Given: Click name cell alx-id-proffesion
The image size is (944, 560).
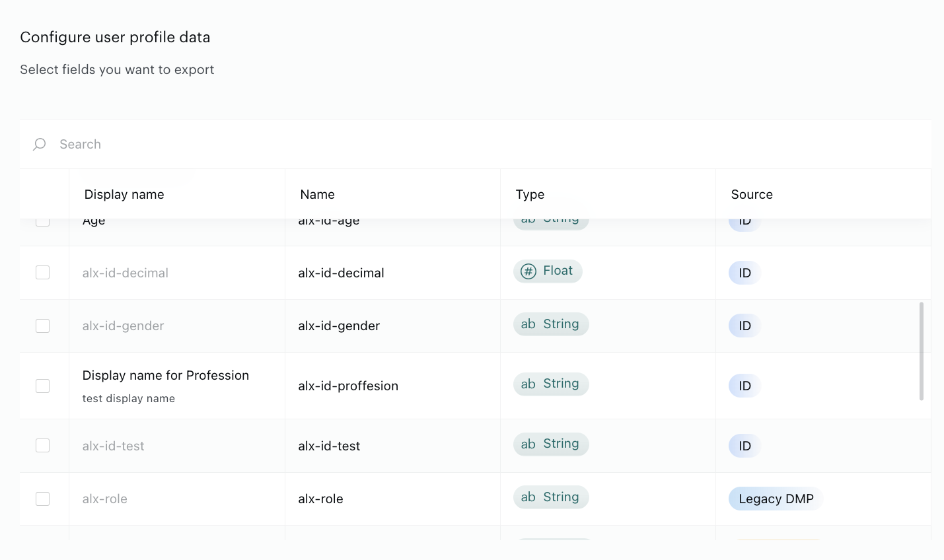Looking at the screenshot, I should (348, 386).
